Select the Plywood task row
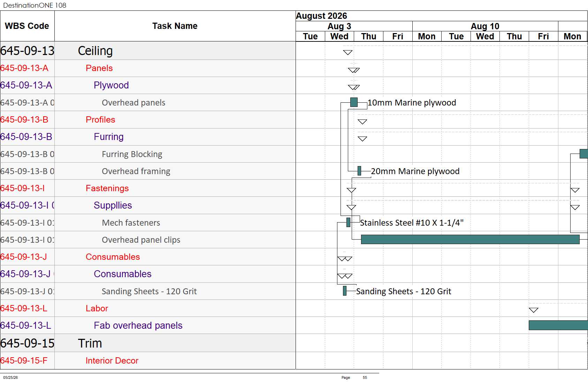This screenshot has height=382, width=588. click(x=148, y=85)
